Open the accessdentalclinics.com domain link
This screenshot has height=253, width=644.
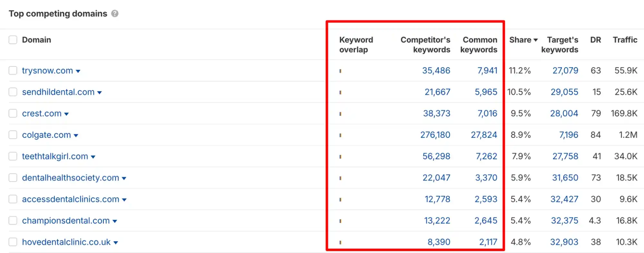tap(71, 199)
